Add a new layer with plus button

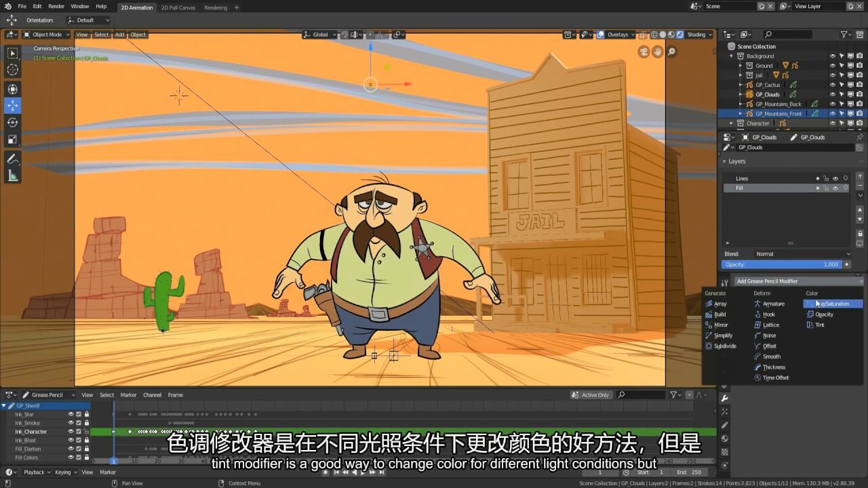860,178
